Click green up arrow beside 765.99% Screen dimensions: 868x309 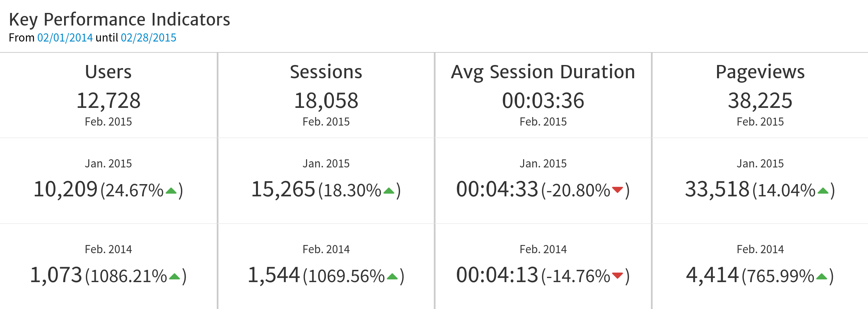822,277
